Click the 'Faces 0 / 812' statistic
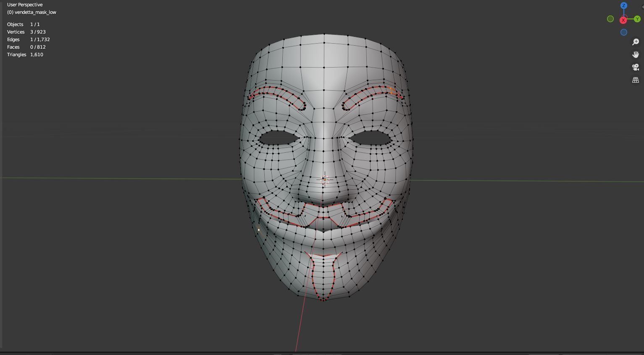Image resolution: width=644 pixels, height=355 pixels. pyautogui.click(x=26, y=47)
